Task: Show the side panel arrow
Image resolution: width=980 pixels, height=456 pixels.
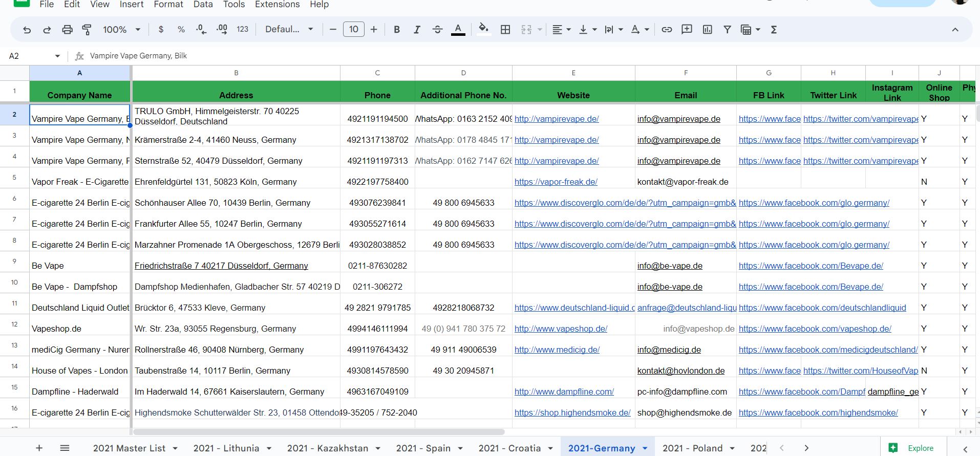Action: [x=966, y=449]
